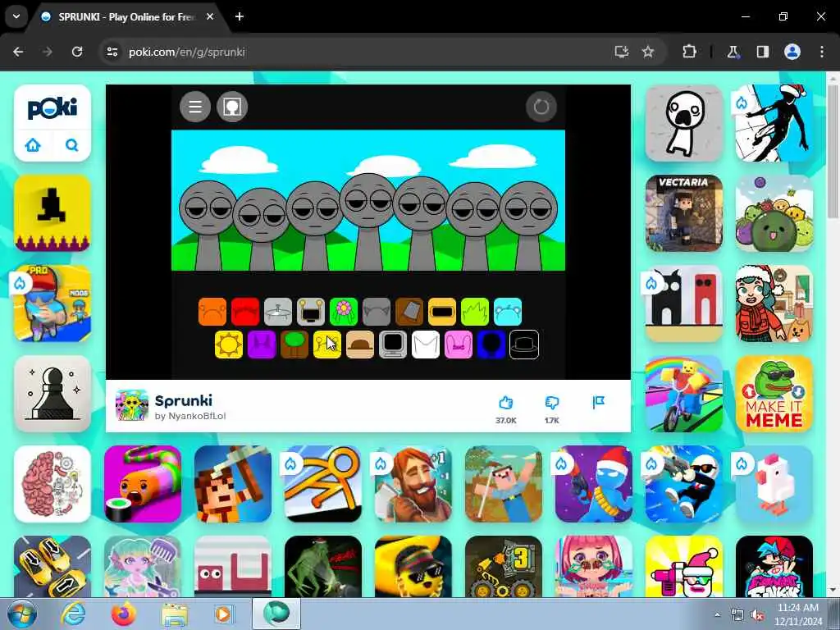Image resolution: width=840 pixels, height=630 pixels.
Task: Open Chrome extensions puzzle icon
Action: tap(689, 52)
